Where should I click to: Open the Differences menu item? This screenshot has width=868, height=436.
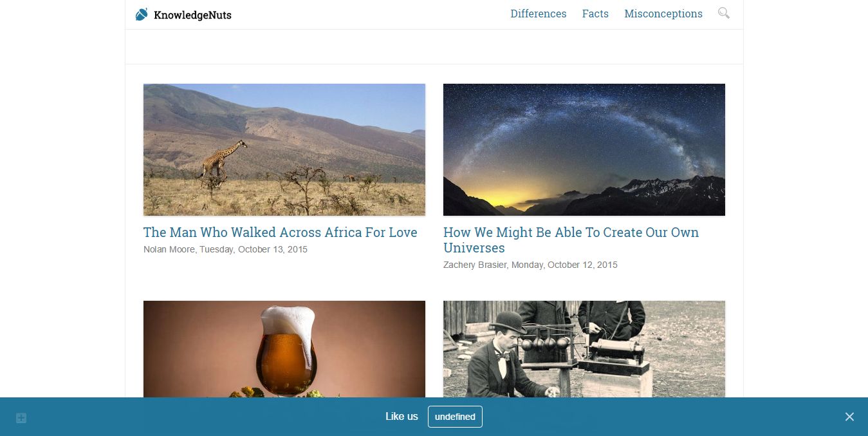coord(539,14)
